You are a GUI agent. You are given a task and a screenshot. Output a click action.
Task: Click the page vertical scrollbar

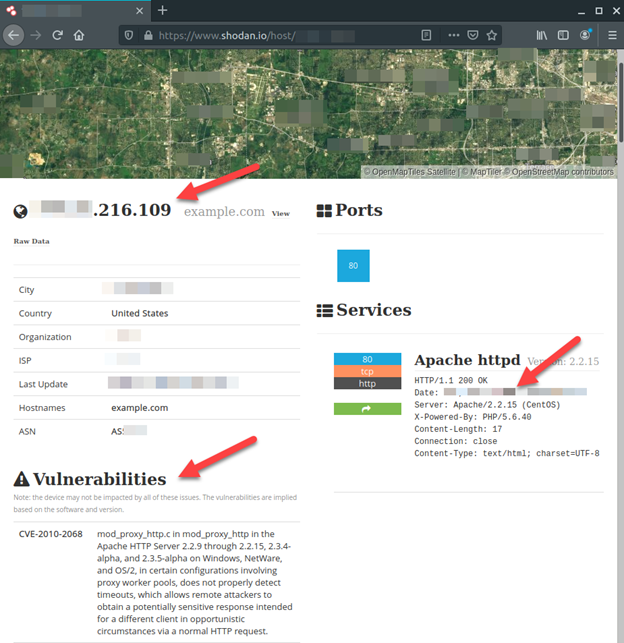(x=621, y=103)
